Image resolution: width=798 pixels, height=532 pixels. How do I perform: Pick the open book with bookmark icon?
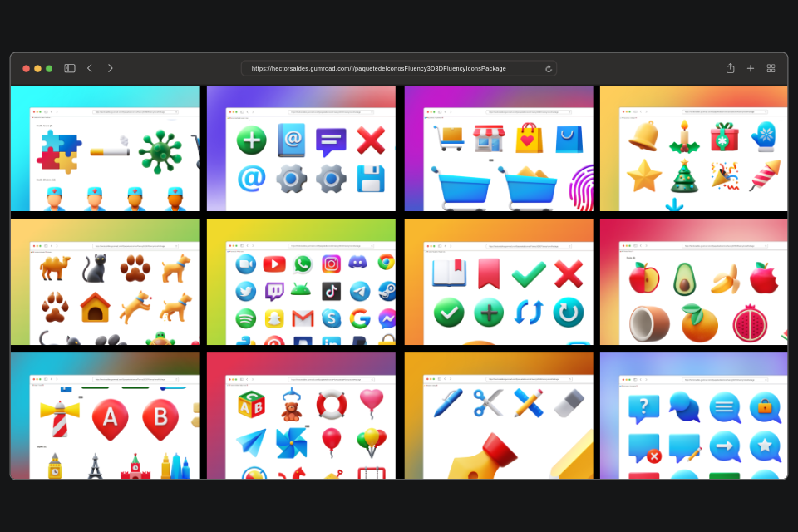click(450, 273)
